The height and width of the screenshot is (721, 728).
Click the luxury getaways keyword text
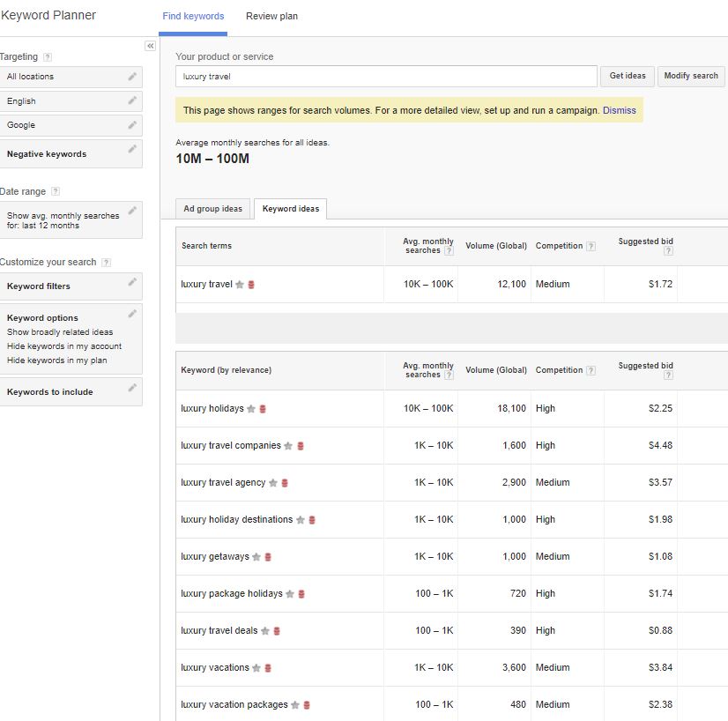click(x=215, y=557)
